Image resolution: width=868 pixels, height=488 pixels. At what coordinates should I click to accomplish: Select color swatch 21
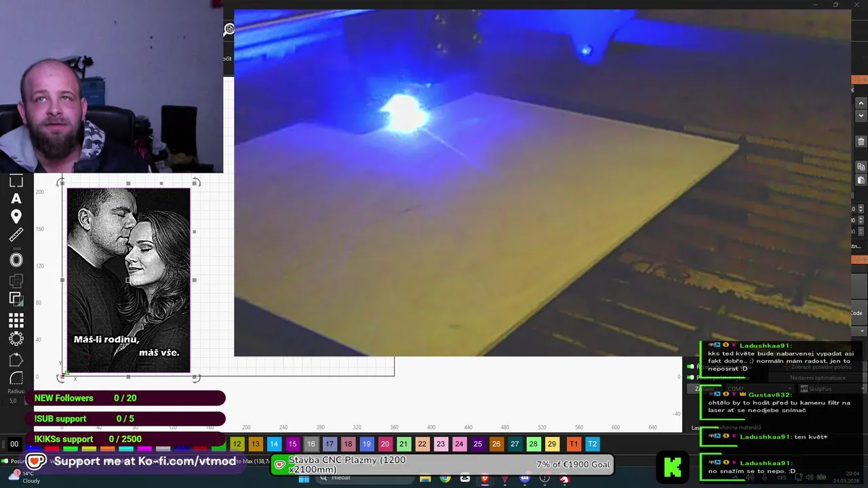tap(403, 444)
